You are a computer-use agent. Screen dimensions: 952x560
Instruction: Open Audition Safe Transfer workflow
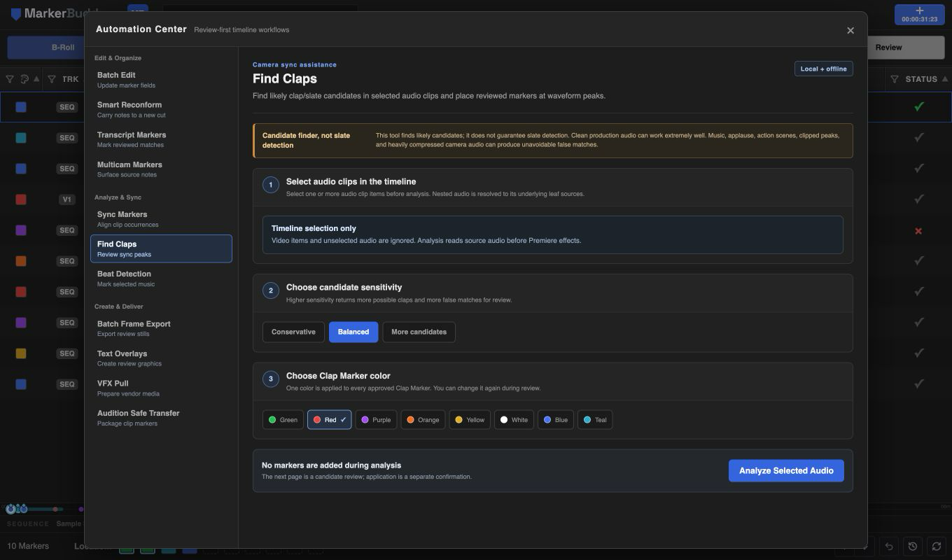click(x=161, y=418)
